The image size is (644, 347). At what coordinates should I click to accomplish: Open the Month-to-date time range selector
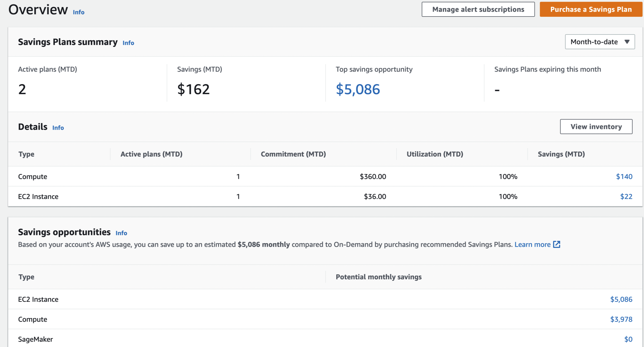pos(599,42)
